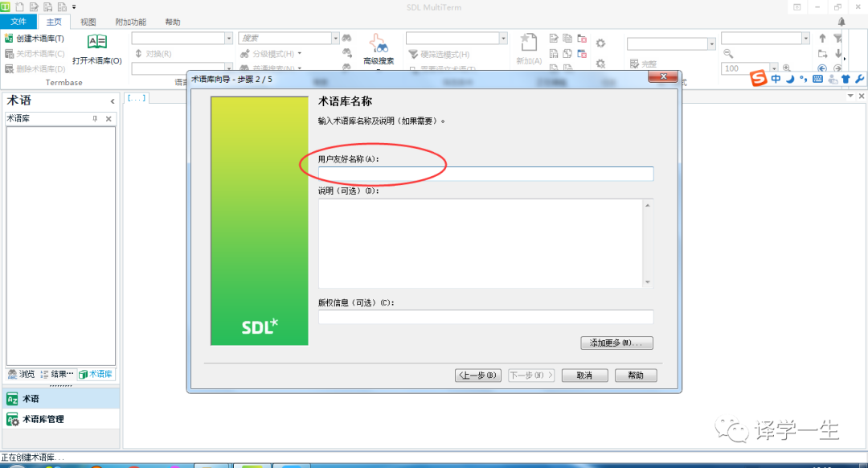Image resolution: width=868 pixels, height=468 pixels.
Task: Click the notification bell icon
Action: coord(841,22)
